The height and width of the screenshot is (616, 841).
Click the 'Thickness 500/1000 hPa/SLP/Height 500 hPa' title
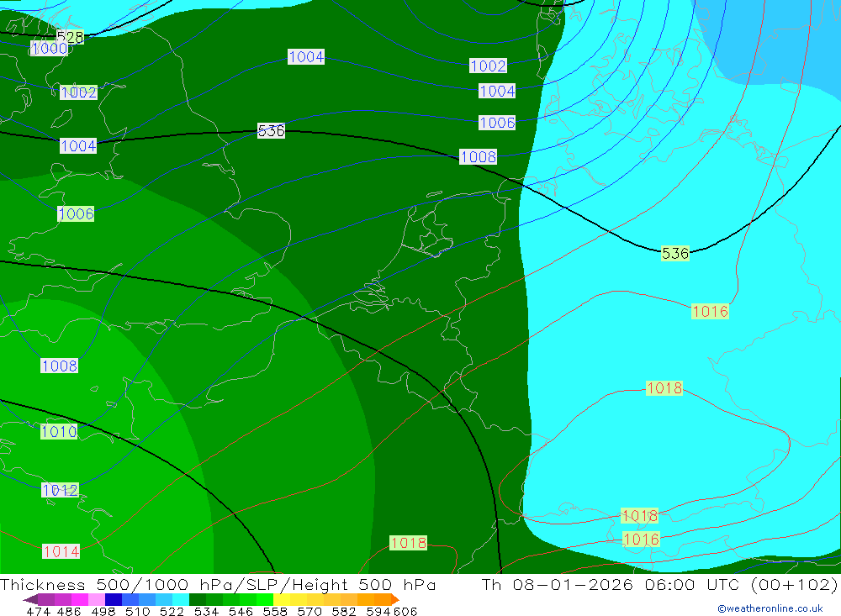point(218,584)
